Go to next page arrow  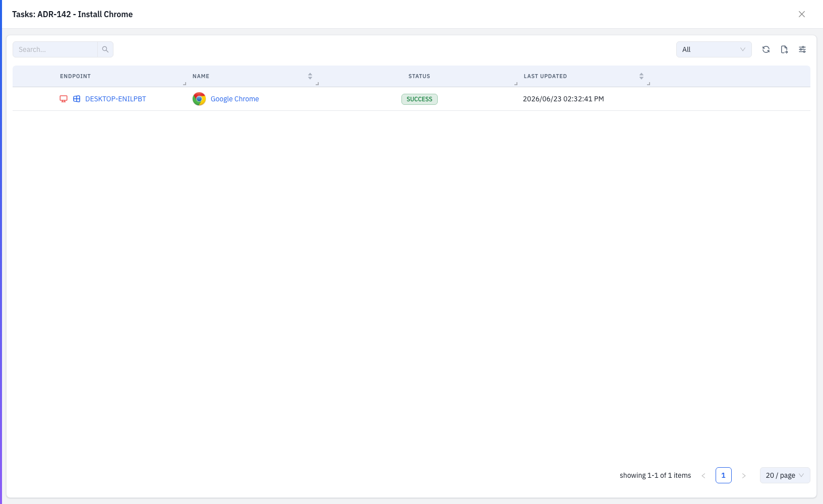click(744, 475)
